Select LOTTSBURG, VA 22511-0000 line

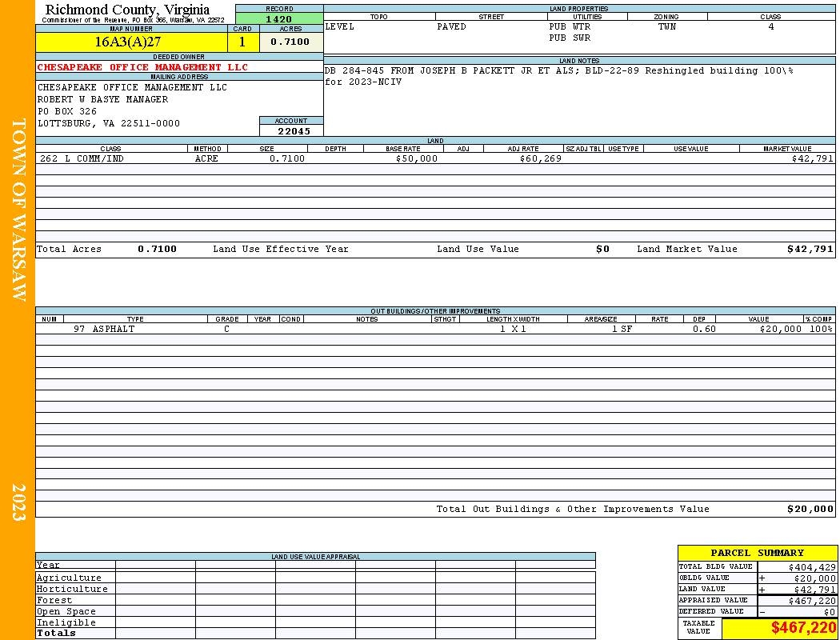(x=108, y=123)
